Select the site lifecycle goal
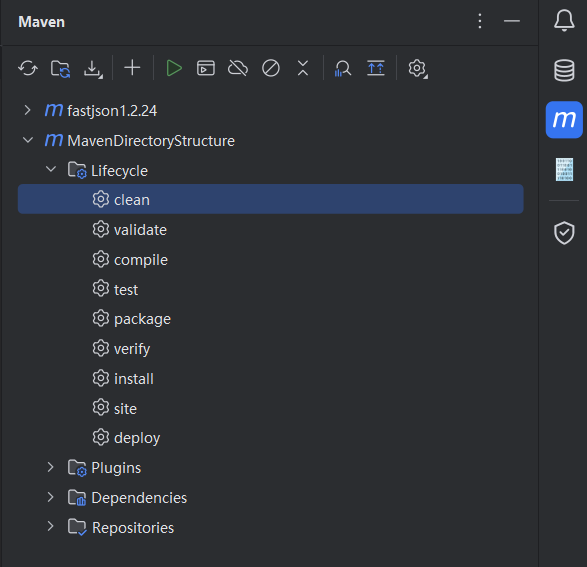The height and width of the screenshot is (567, 587). [270, 408]
